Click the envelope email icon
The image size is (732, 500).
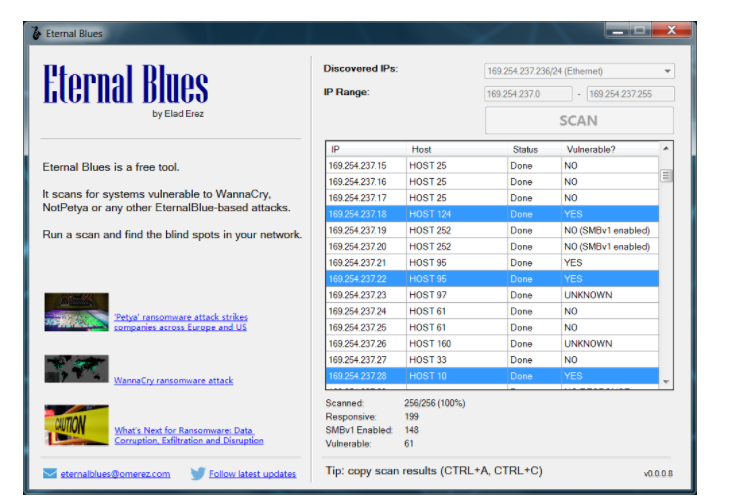(x=49, y=473)
